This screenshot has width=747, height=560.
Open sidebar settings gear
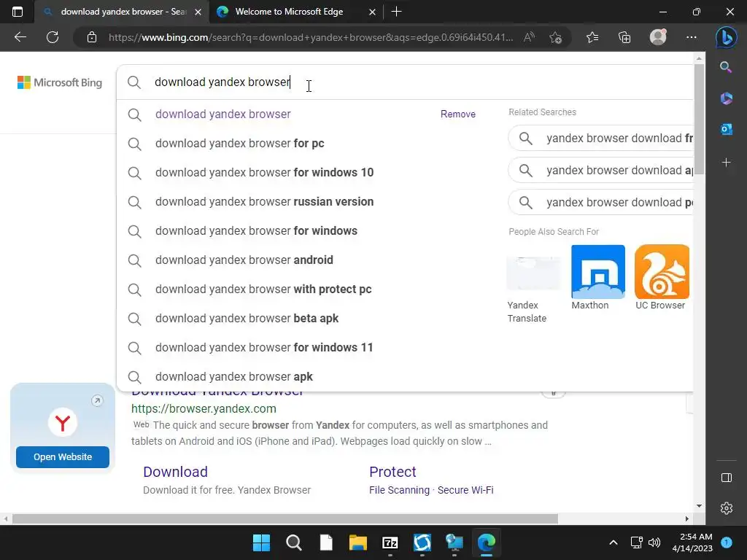click(x=726, y=508)
